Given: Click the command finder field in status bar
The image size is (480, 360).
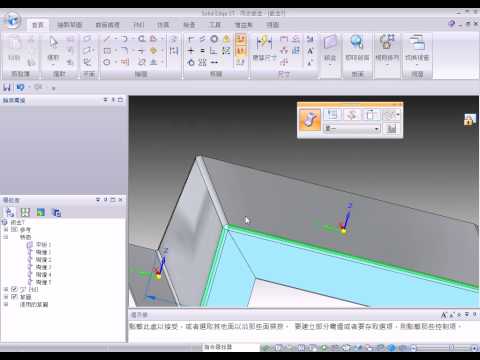Looking at the screenshot, I should click(x=231, y=347).
